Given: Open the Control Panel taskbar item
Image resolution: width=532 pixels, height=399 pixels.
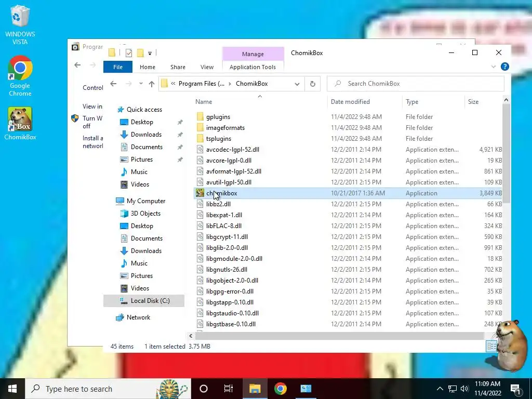Looking at the screenshot, I should [x=305, y=389].
